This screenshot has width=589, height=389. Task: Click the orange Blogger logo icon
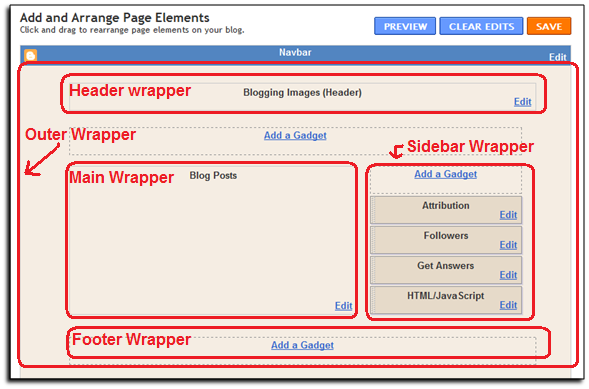[31, 55]
